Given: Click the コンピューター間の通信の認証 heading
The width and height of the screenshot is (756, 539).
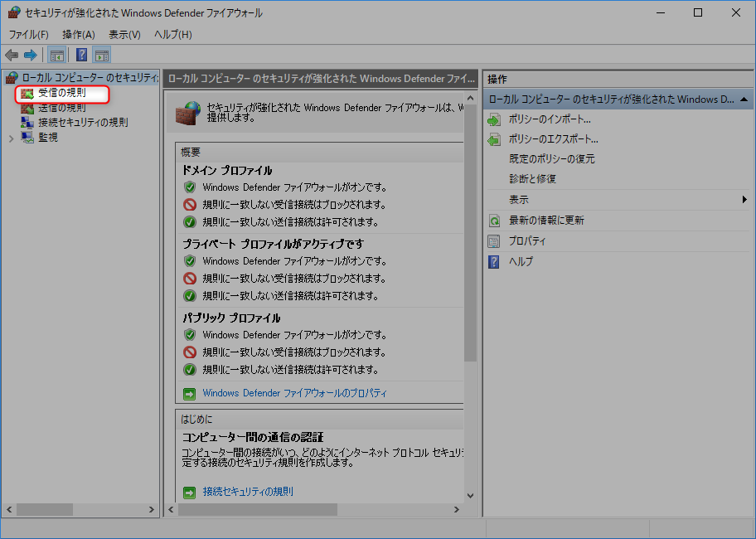Looking at the screenshot, I should pos(253,437).
